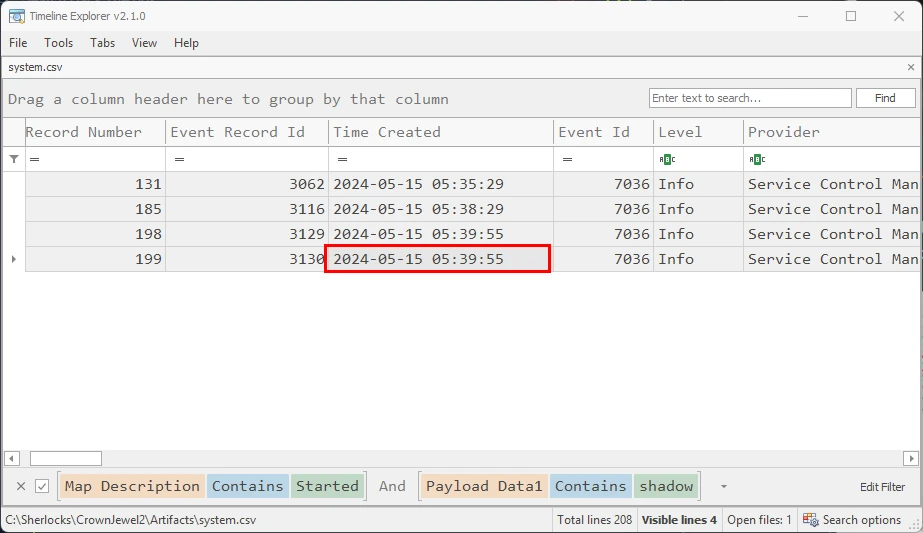Click the Service Control Man cell in row 198

coord(831,234)
